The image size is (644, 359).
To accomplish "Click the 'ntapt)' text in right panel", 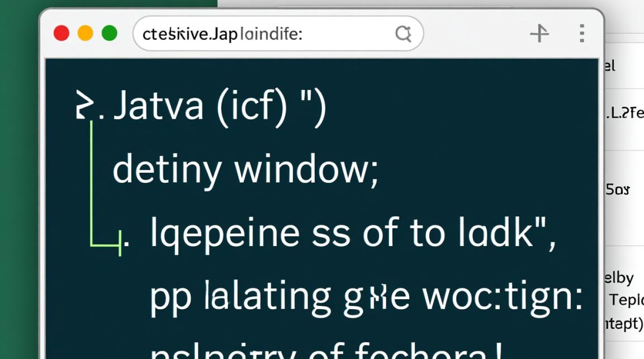I will tap(622, 323).
